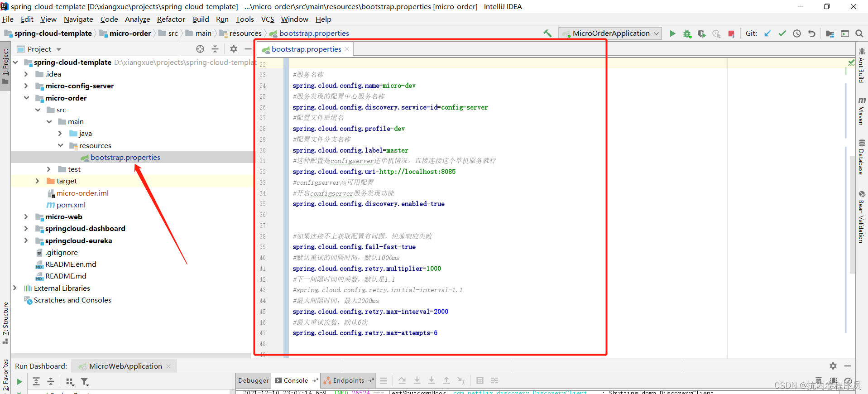Switch to the Console tab
Viewport: 868px width, 394px height.
point(296,380)
